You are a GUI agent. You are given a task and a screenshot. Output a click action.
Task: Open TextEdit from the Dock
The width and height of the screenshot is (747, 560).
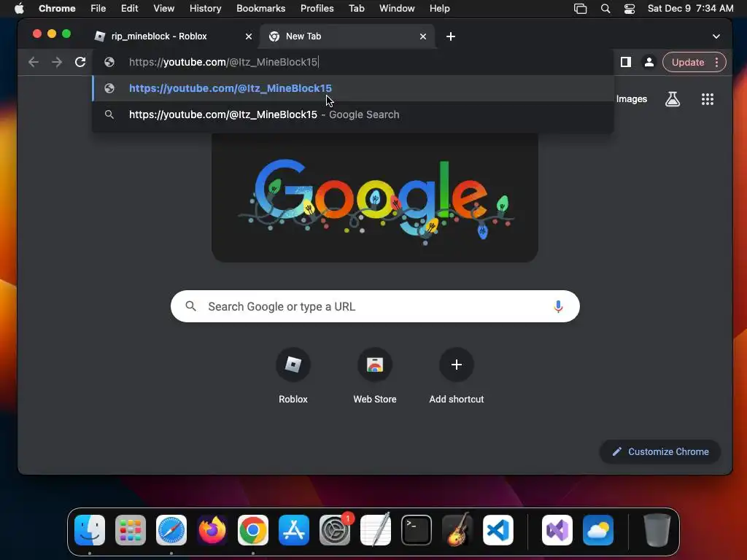click(376, 530)
